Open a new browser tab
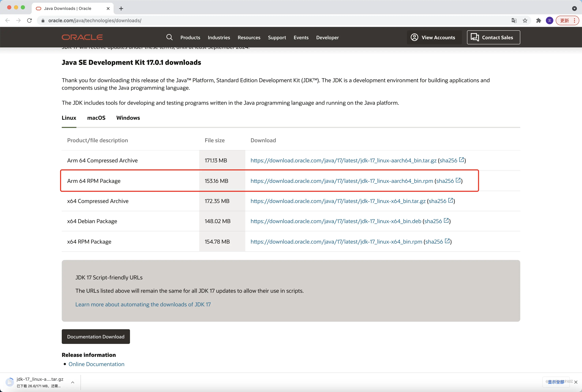The image size is (582, 392). (121, 9)
